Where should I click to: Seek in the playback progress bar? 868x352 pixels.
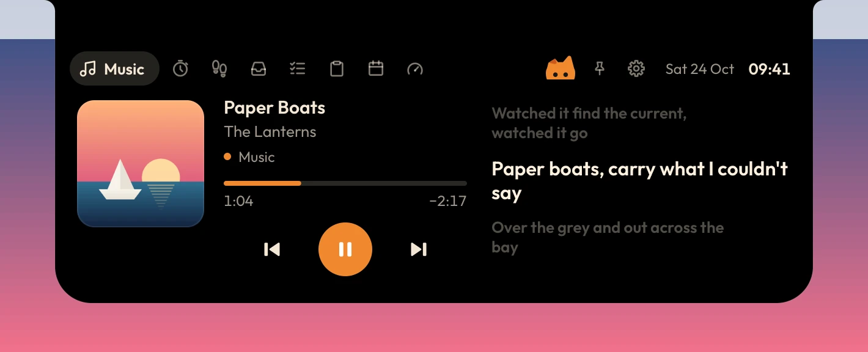click(x=345, y=183)
